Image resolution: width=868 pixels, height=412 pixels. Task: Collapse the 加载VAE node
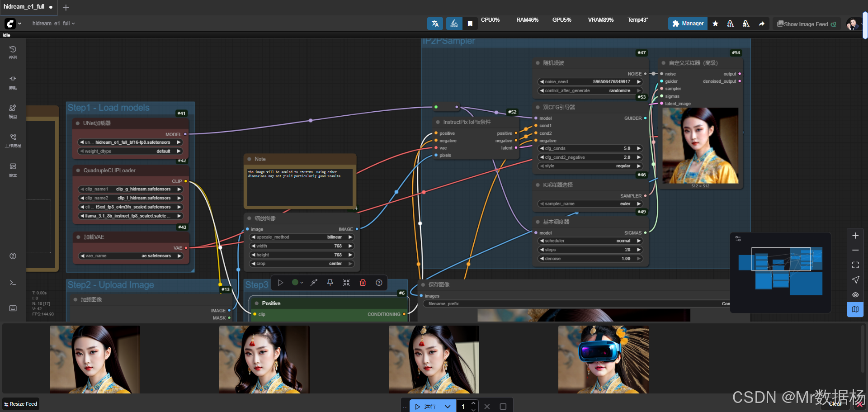[x=78, y=237]
